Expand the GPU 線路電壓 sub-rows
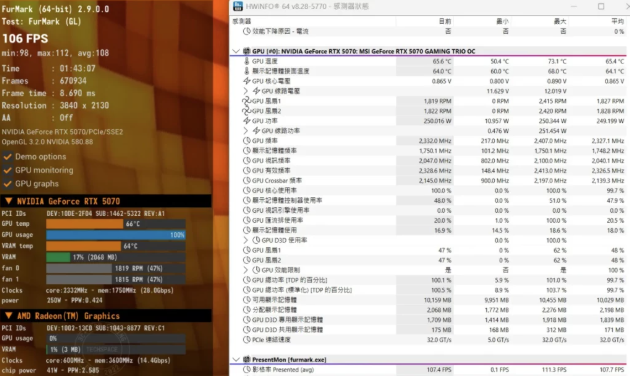This screenshot has height=376, width=630. tap(246, 91)
